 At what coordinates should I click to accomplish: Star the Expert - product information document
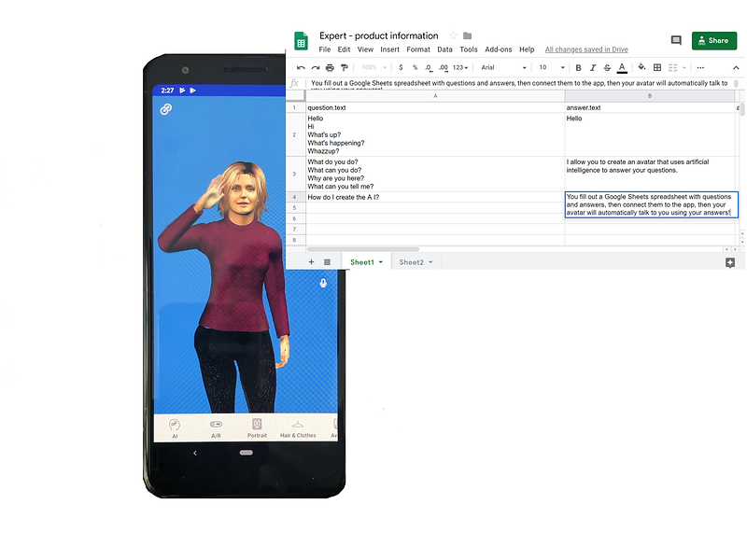(453, 35)
